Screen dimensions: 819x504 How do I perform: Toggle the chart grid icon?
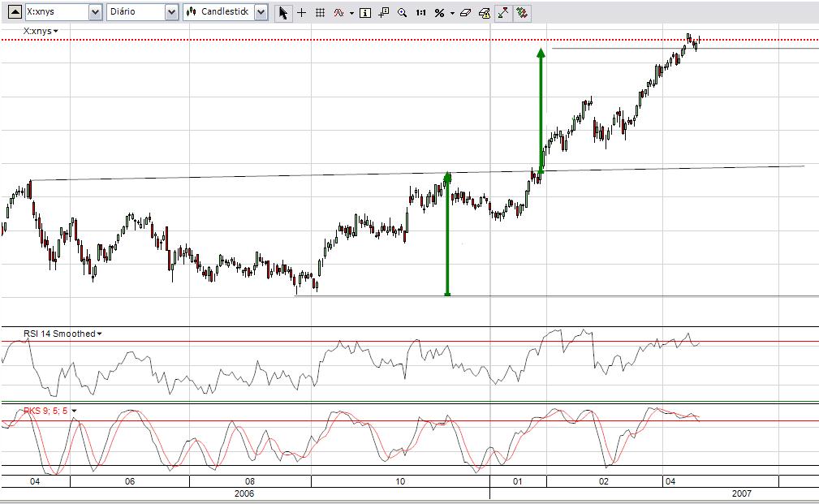pos(320,12)
